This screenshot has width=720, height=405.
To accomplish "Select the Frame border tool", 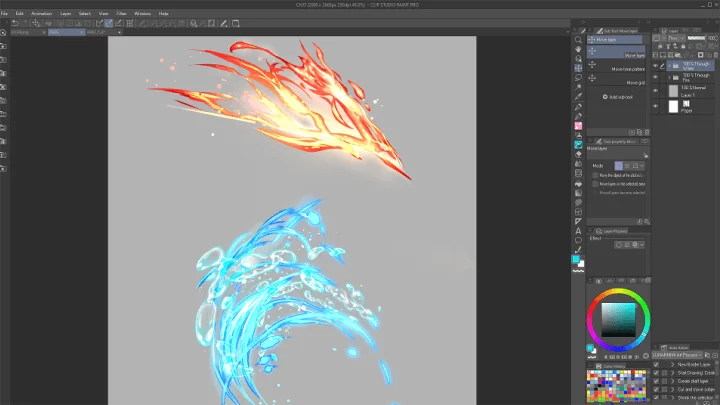I will 578,212.
